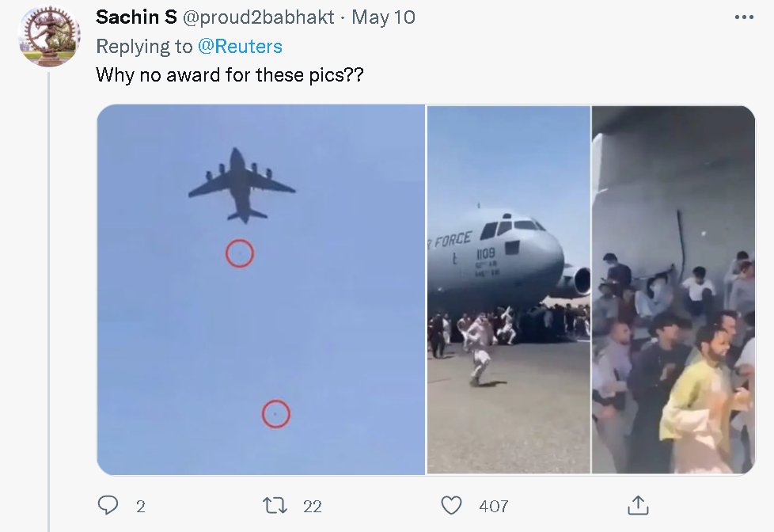Retweet this post using the arrows icon
The height and width of the screenshot is (532, 774).
[x=275, y=506]
